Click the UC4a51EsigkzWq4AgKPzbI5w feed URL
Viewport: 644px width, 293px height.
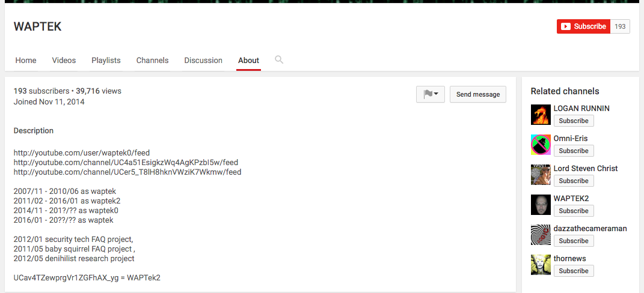point(126,163)
